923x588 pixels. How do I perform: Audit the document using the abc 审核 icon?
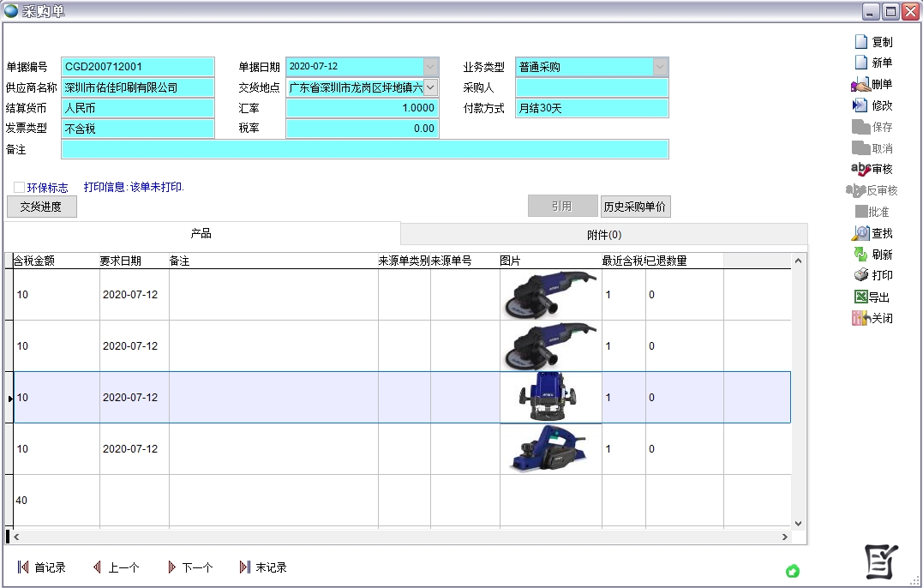coord(876,169)
